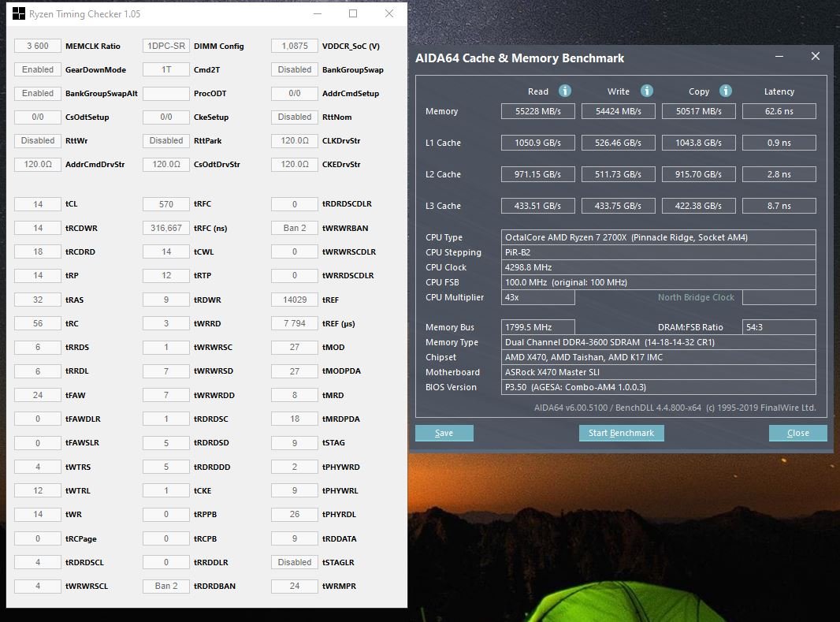Viewport: 840px width, 622px height.
Task: Select the tRC value 56 field
Action: pos(38,323)
